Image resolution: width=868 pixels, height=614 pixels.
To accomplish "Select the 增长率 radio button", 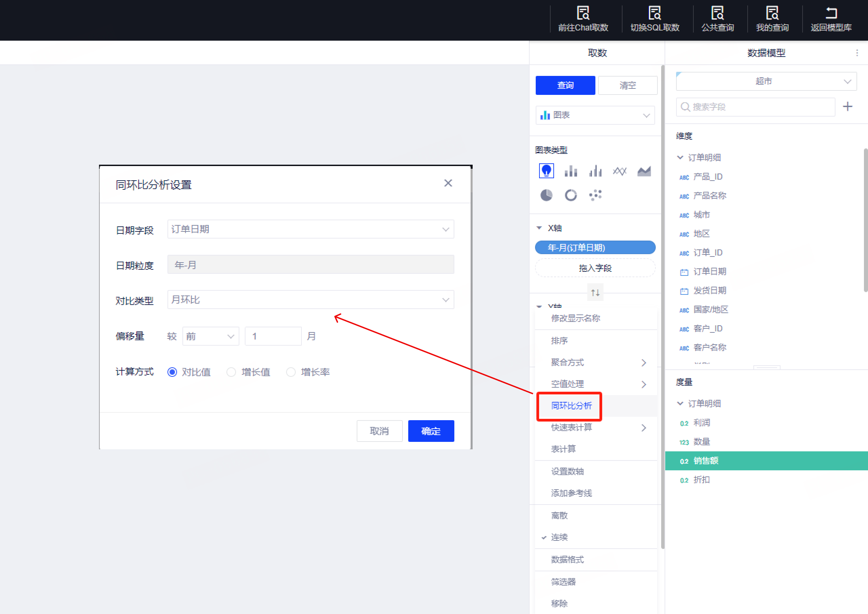I will pyautogui.click(x=291, y=372).
